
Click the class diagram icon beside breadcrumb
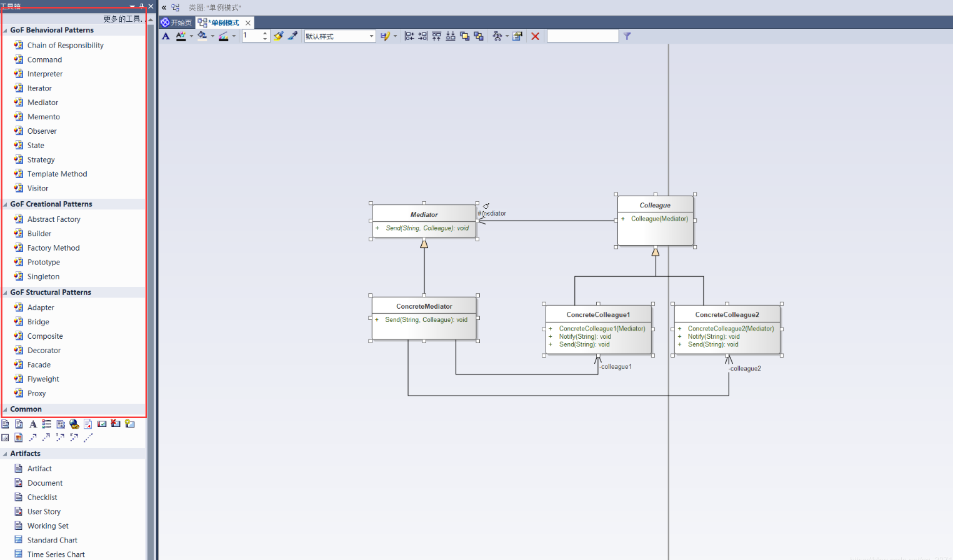[176, 7]
